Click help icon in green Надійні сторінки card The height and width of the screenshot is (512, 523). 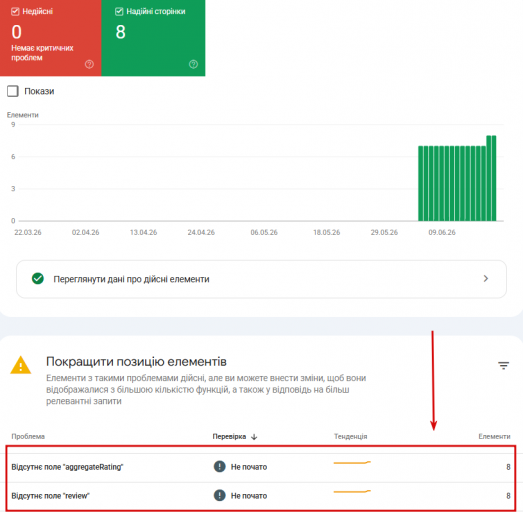pyautogui.click(x=193, y=64)
